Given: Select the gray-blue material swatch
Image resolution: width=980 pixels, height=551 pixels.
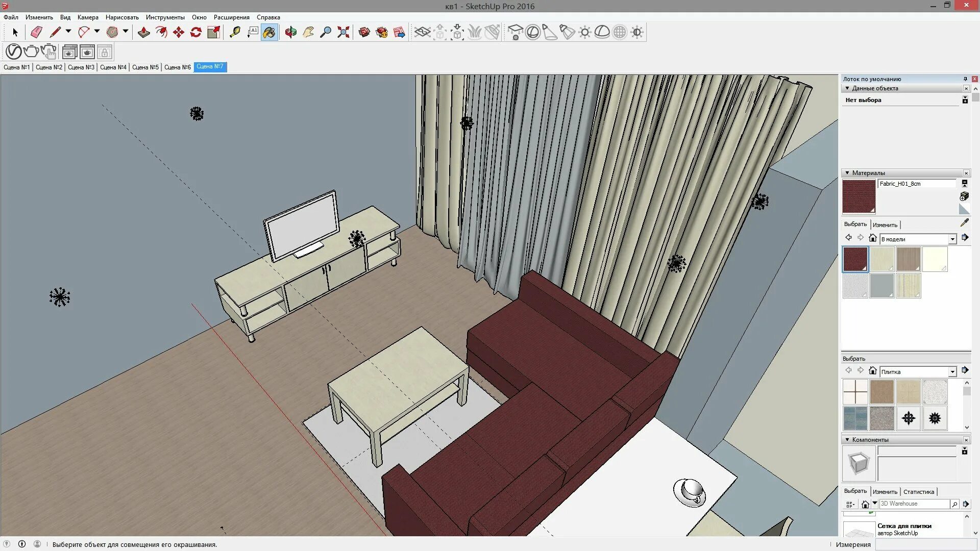Looking at the screenshot, I should (x=881, y=286).
